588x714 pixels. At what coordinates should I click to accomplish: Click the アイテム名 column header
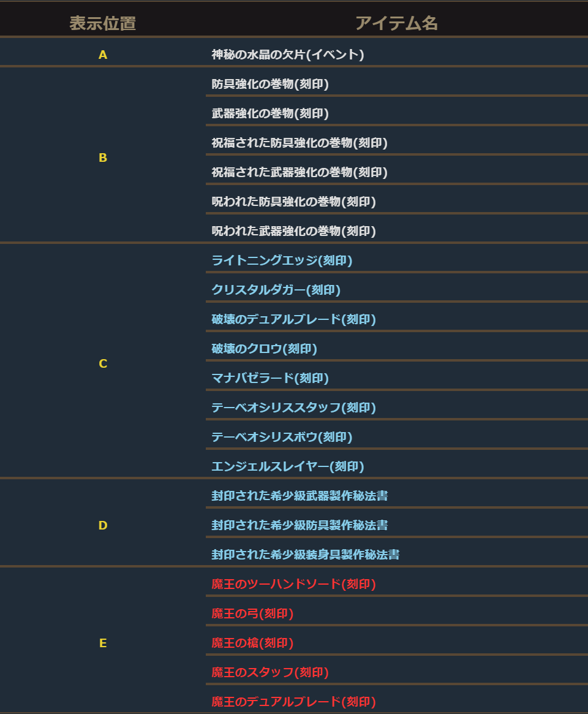coord(396,23)
